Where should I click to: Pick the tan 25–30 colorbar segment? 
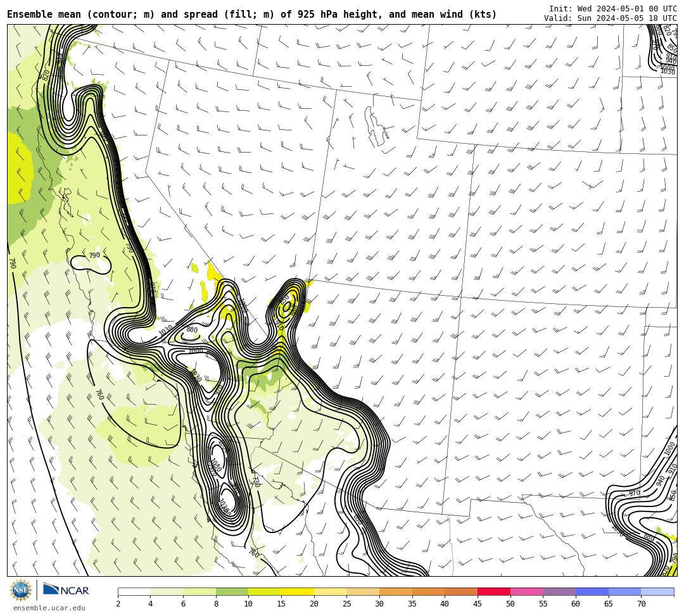363,591
